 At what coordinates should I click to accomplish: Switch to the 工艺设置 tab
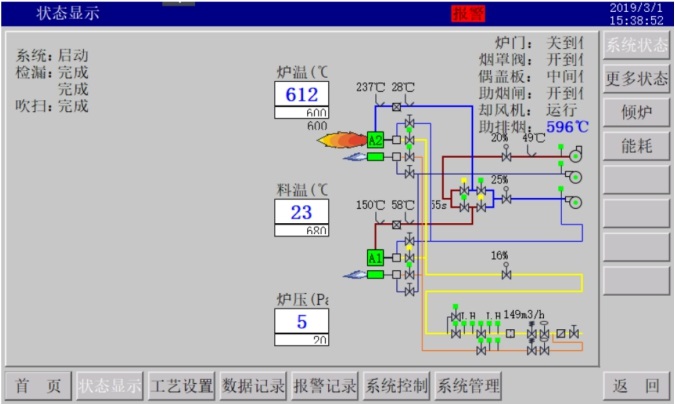[181, 385]
